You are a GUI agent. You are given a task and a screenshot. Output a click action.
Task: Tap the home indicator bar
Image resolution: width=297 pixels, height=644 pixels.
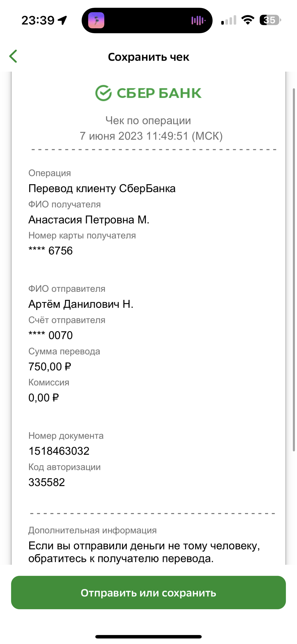pyautogui.click(x=148, y=637)
